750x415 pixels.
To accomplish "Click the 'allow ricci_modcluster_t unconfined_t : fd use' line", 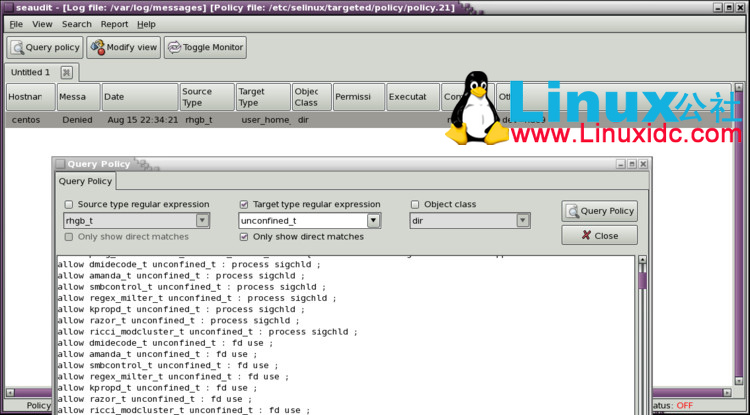I will [x=184, y=410].
